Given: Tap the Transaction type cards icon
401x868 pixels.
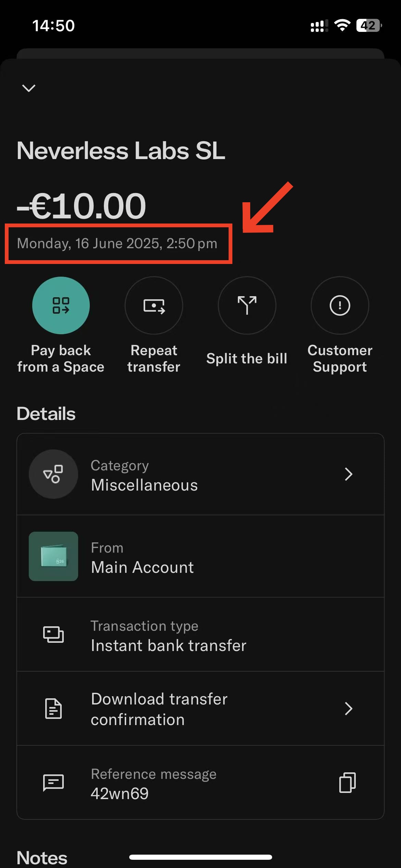Looking at the screenshot, I should pyautogui.click(x=53, y=635).
